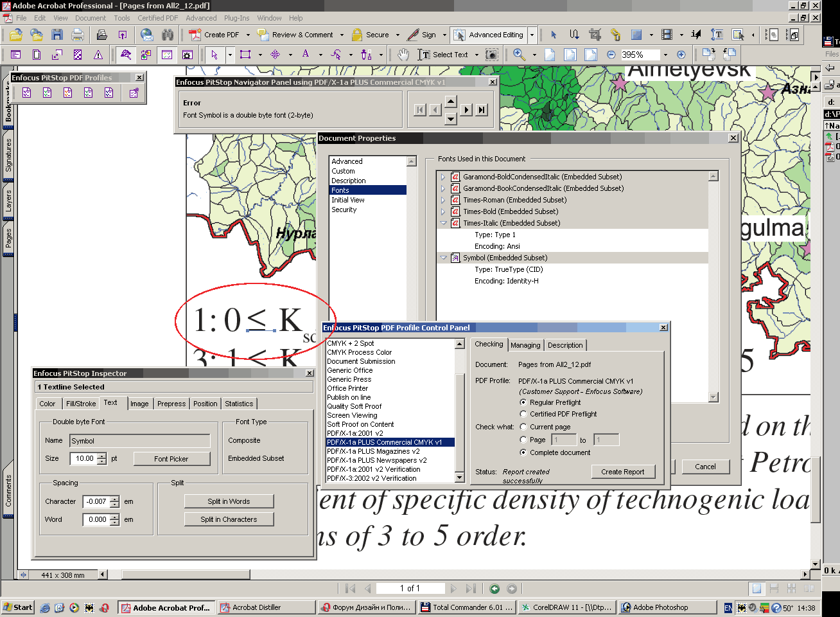Click the Actual Size page icon
The image size is (840, 617).
[x=550, y=55]
